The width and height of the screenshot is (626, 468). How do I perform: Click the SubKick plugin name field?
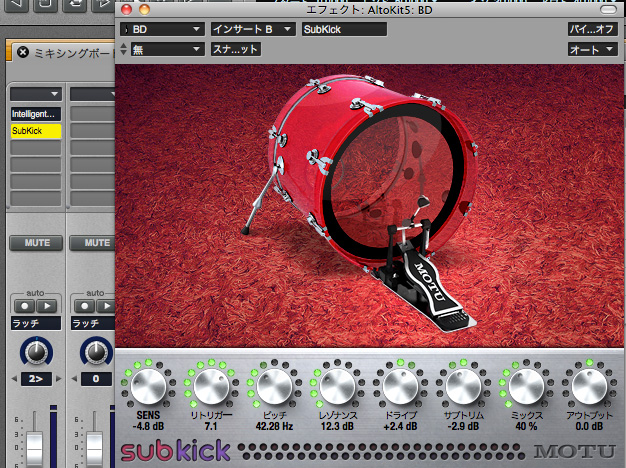pyautogui.click(x=344, y=29)
